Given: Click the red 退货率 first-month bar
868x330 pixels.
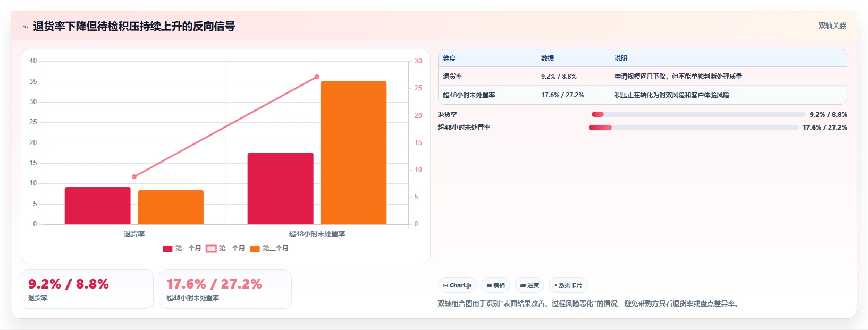Looking at the screenshot, I should point(98,206).
